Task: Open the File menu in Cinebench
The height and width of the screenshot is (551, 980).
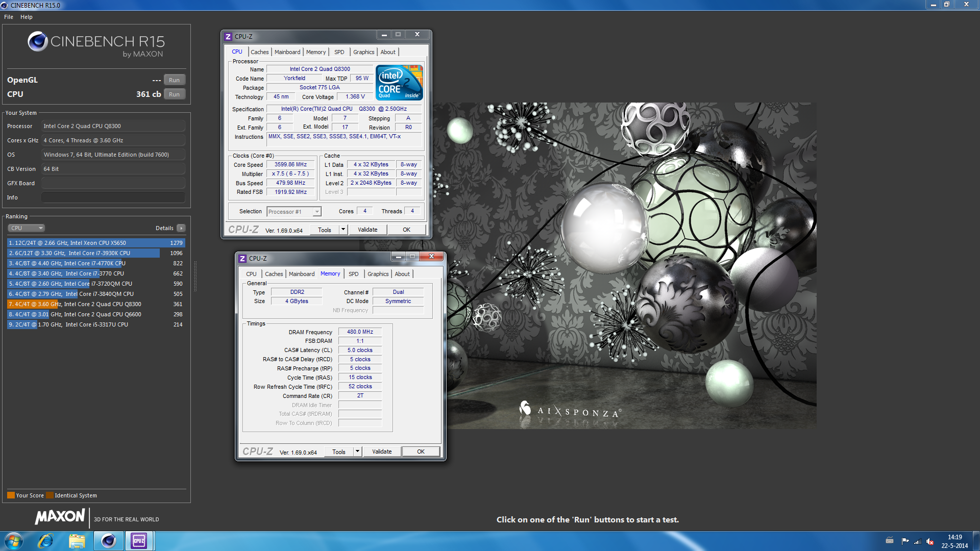Action: [9, 17]
